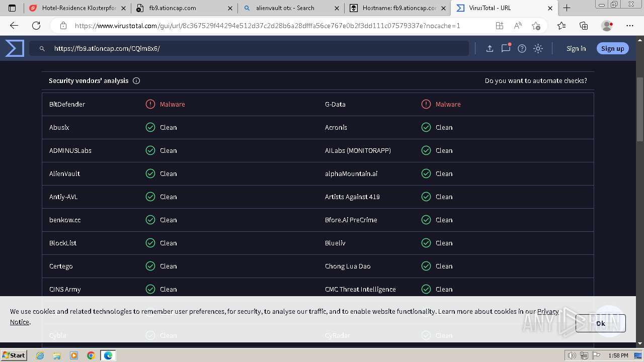The height and width of the screenshot is (362, 644).
Task: Click the AILabs (MONITORAPP) vendor name
Action: pyautogui.click(x=358, y=150)
